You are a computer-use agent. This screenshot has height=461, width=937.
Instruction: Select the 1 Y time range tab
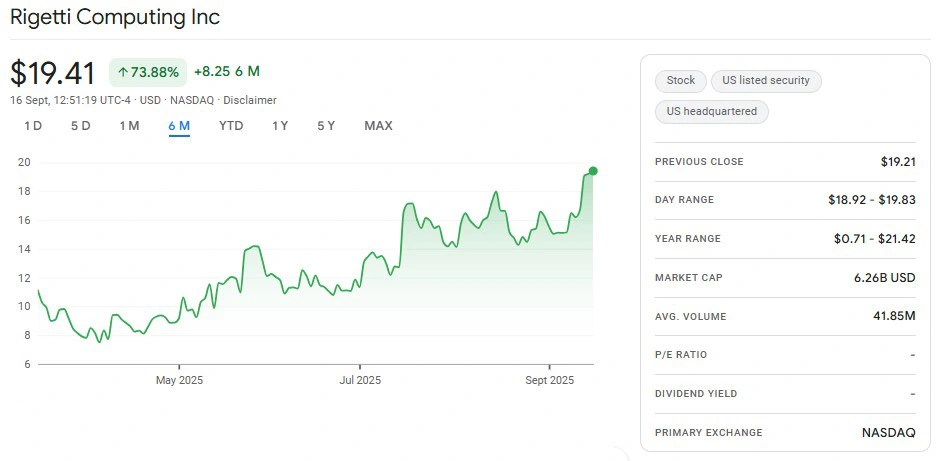click(280, 126)
